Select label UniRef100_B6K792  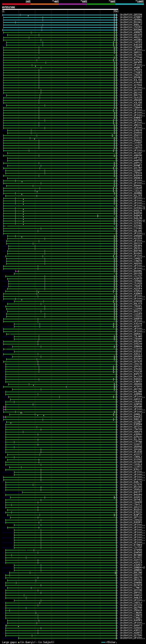131,95
